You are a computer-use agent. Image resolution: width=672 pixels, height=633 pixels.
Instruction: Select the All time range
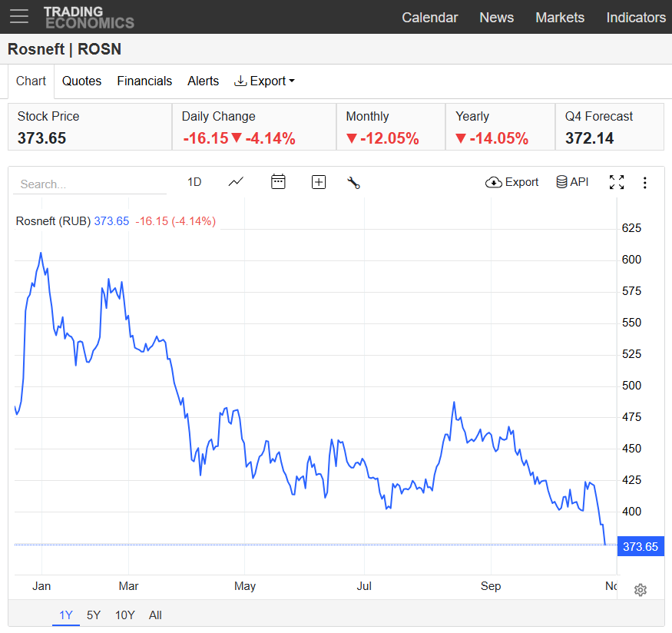coord(155,615)
